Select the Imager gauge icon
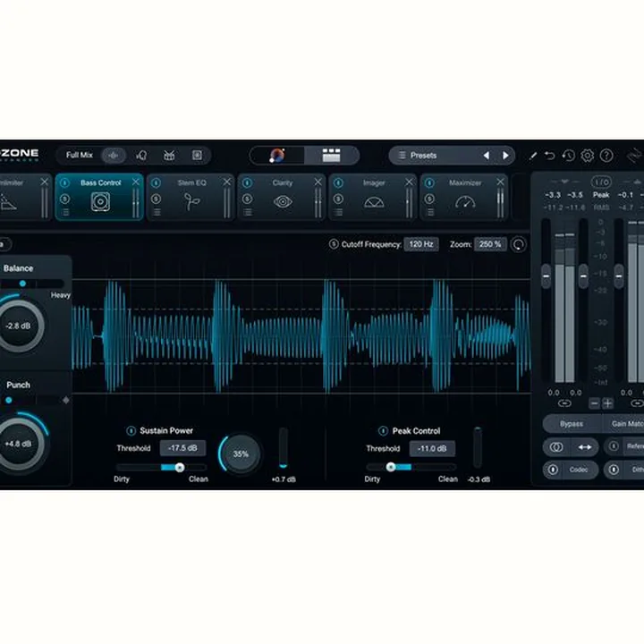 (374, 201)
